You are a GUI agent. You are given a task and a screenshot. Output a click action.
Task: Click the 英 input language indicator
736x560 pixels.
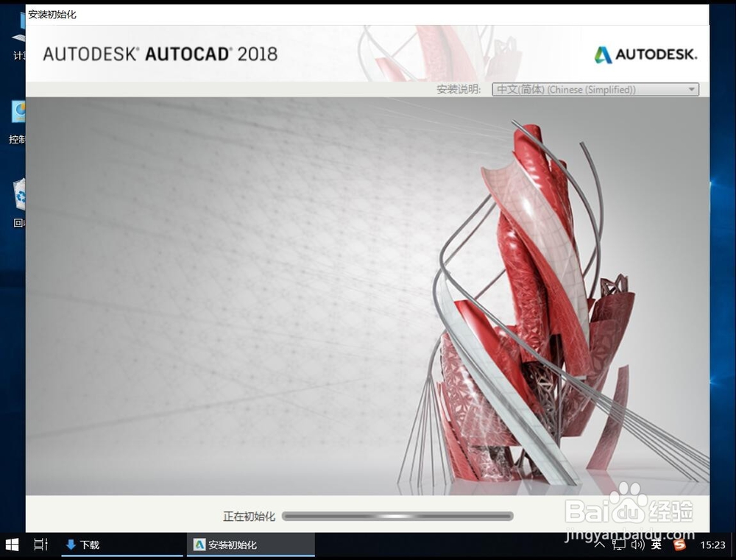655,545
